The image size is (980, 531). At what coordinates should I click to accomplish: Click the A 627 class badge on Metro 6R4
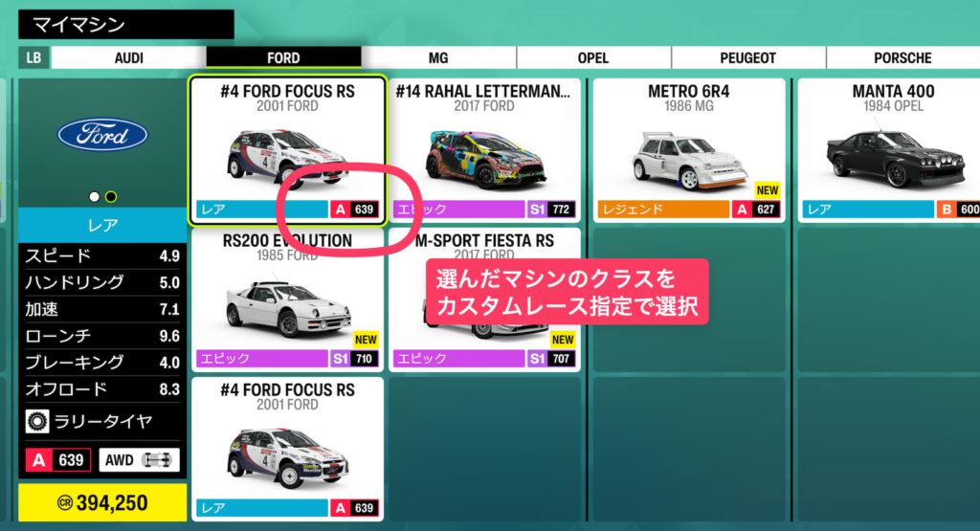pyautogui.click(x=756, y=210)
